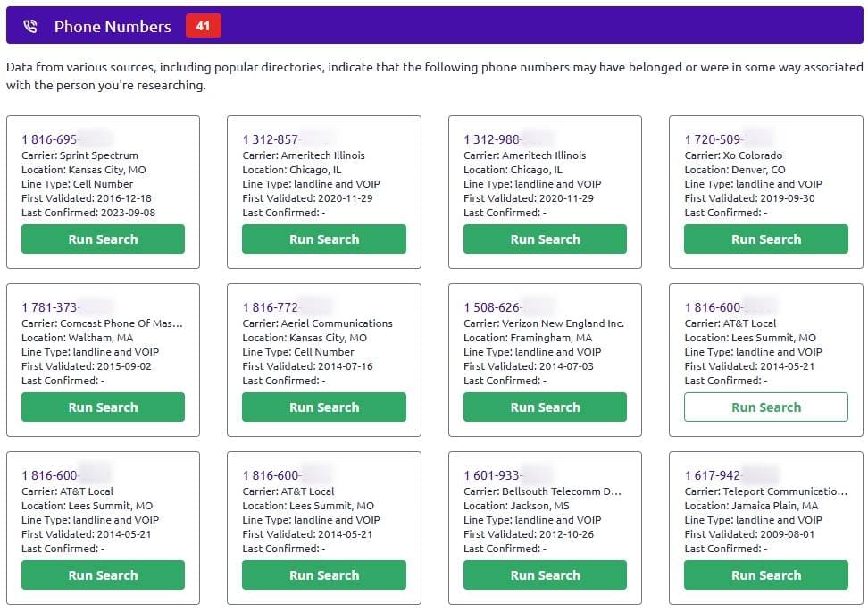The width and height of the screenshot is (868, 613).
Task: Open the 1 617-942 phone number link
Action: pos(730,475)
